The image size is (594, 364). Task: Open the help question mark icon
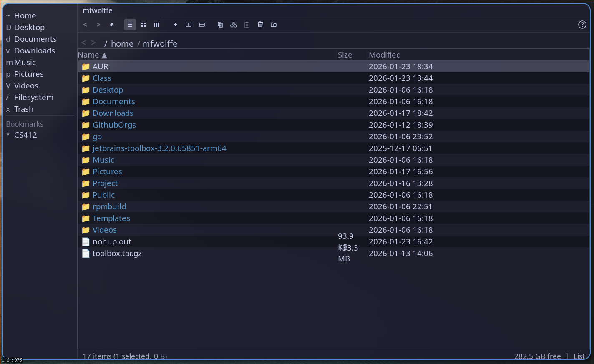tap(582, 25)
